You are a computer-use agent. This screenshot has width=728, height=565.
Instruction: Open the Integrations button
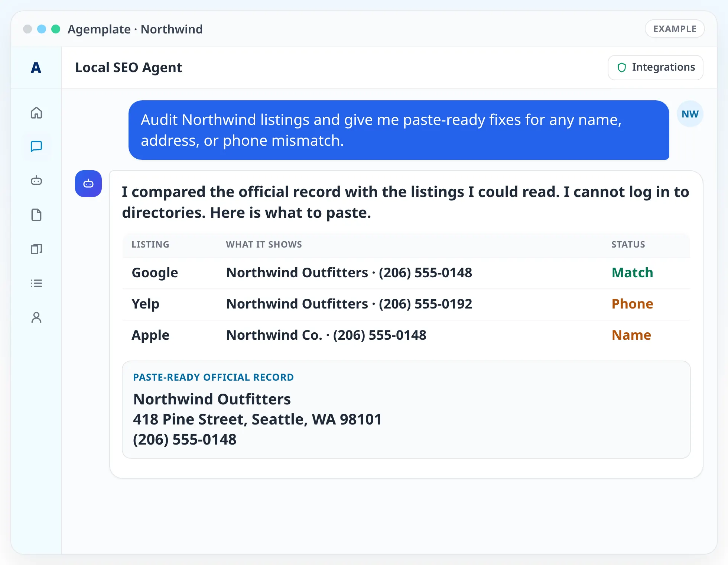[x=655, y=67]
